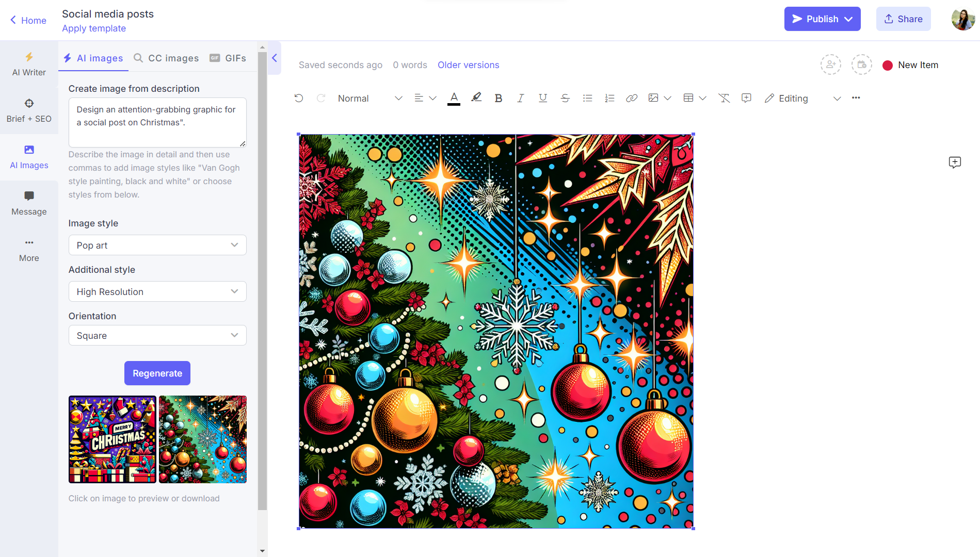Insert a comment from the toolbar
Viewport: 980px width, 557px height.
click(746, 97)
